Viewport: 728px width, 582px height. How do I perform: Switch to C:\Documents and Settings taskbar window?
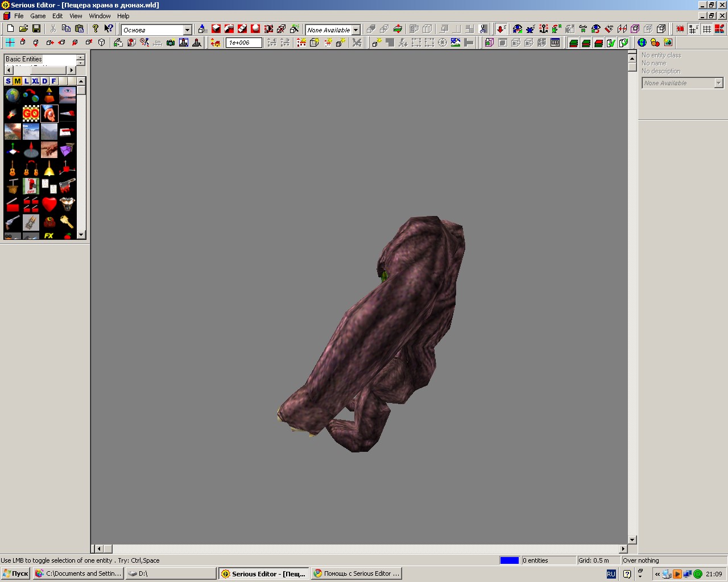[x=78, y=573]
